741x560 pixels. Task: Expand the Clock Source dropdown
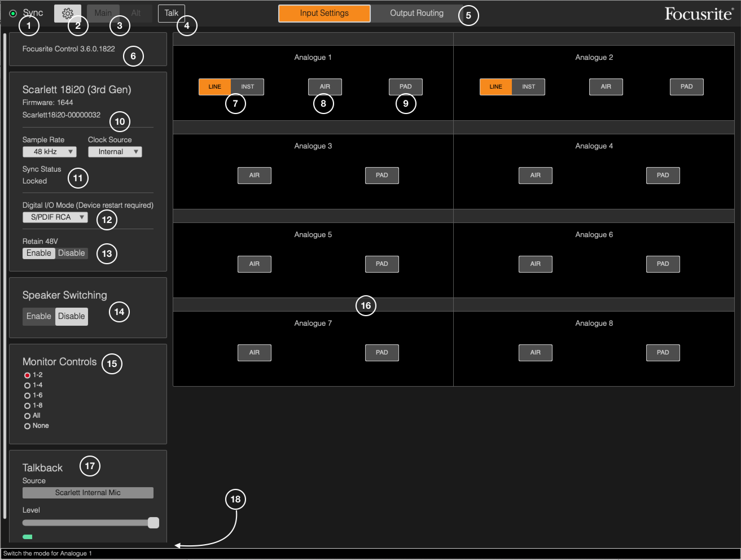coord(115,152)
